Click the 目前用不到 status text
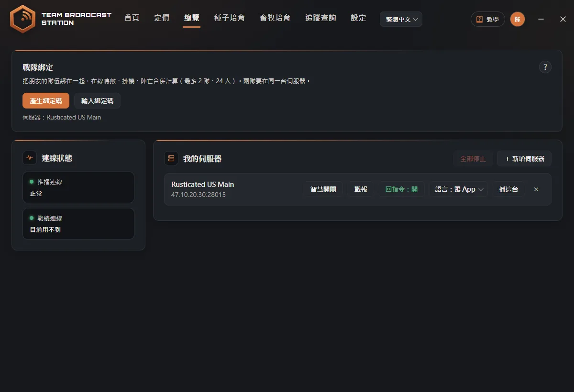 [x=45, y=230]
